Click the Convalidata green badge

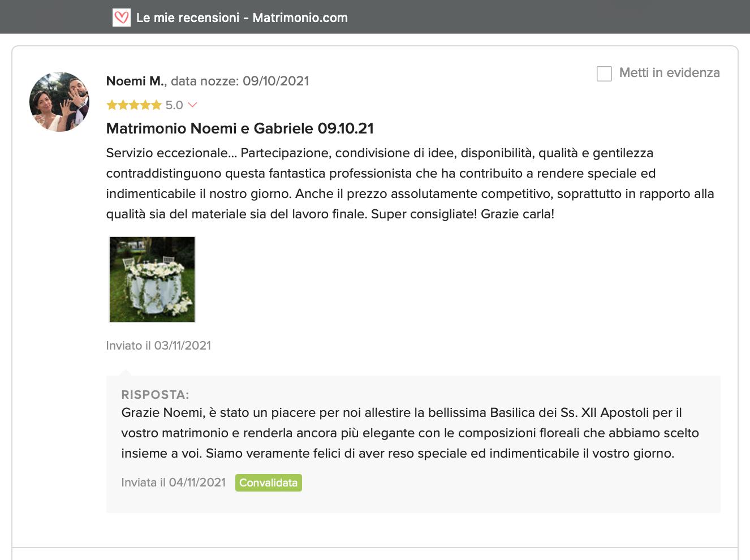tap(269, 483)
